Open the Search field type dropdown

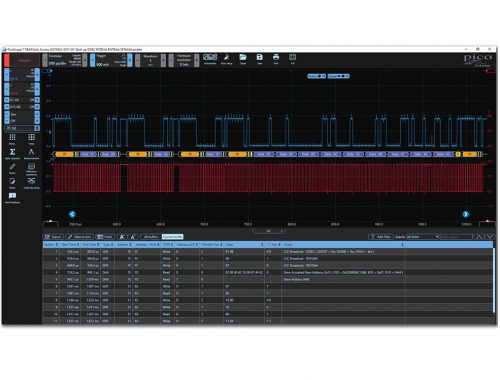pos(422,237)
